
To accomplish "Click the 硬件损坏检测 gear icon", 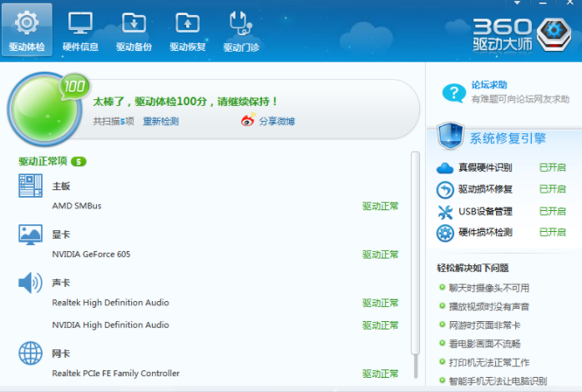I will [445, 234].
